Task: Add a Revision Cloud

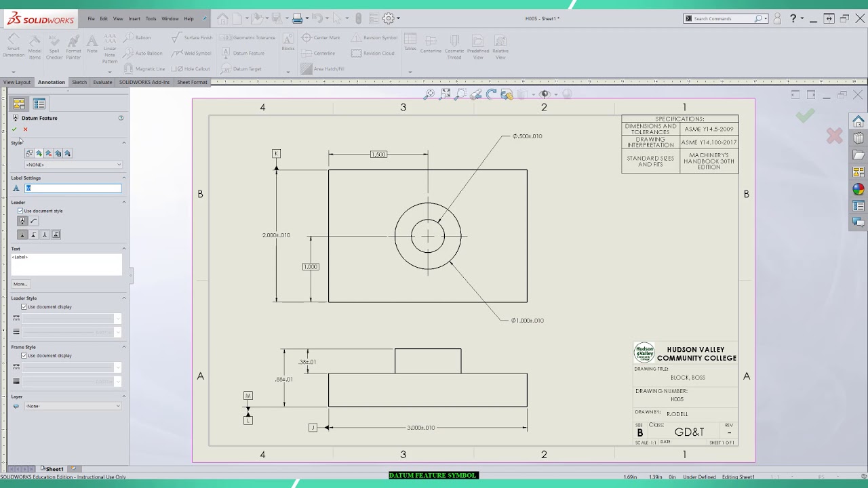Action: [373, 53]
